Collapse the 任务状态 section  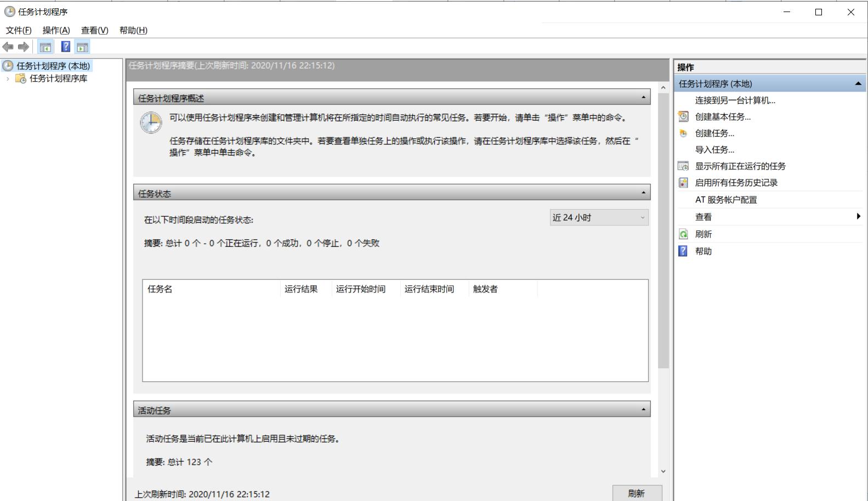[644, 193]
